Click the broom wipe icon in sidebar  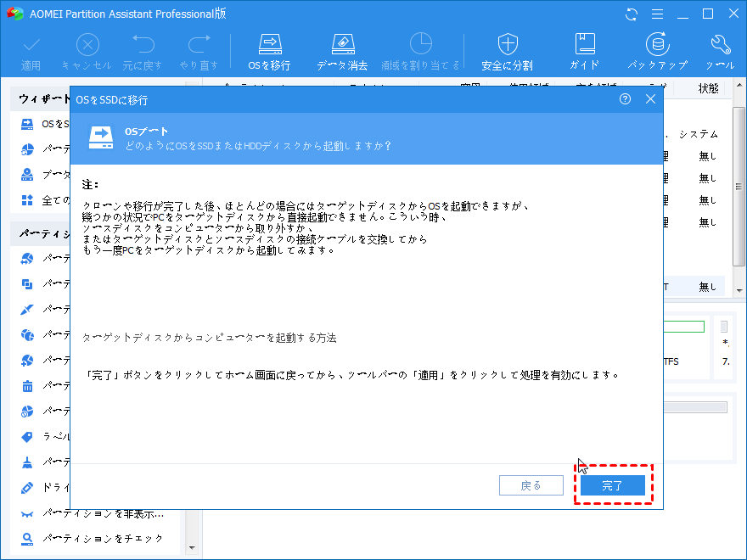(28, 462)
